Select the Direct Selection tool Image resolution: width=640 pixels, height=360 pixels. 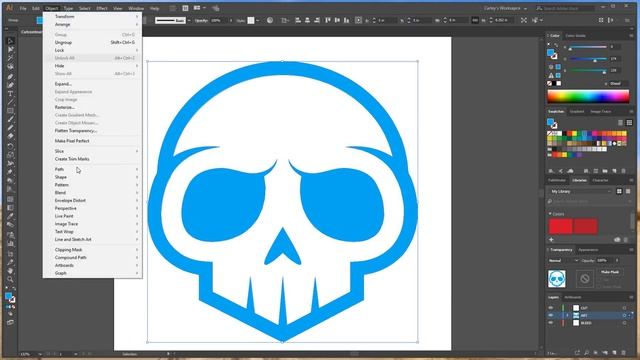pos(10,49)
